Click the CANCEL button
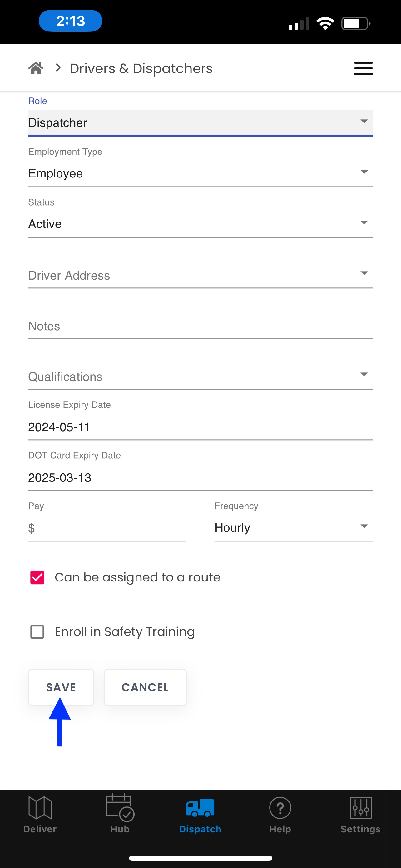 145,687
